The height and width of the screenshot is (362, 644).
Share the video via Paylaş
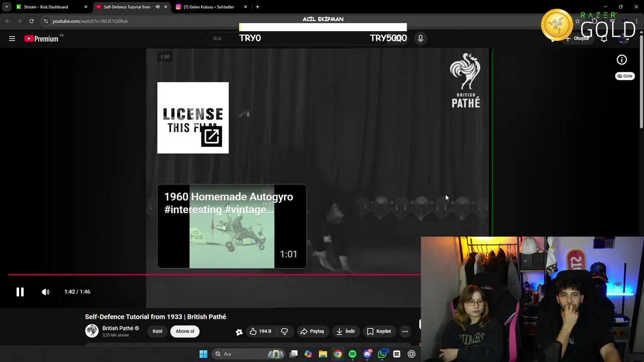[x=312, y=331]
